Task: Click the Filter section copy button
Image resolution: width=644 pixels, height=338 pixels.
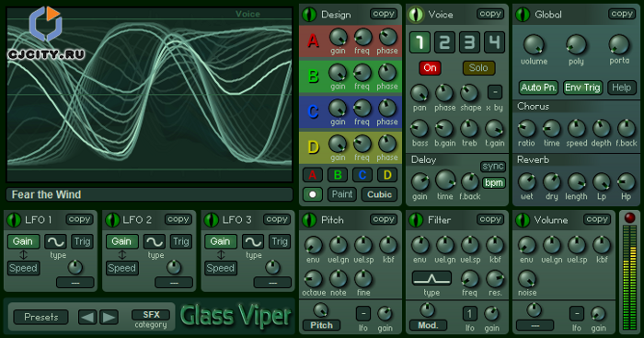Action: pos(490,219)
